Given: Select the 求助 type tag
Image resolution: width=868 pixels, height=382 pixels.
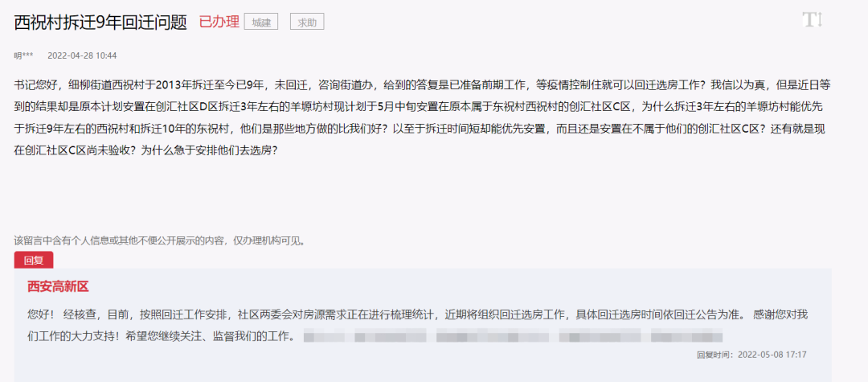Looking at the screenshot, I should coord(307,23).
